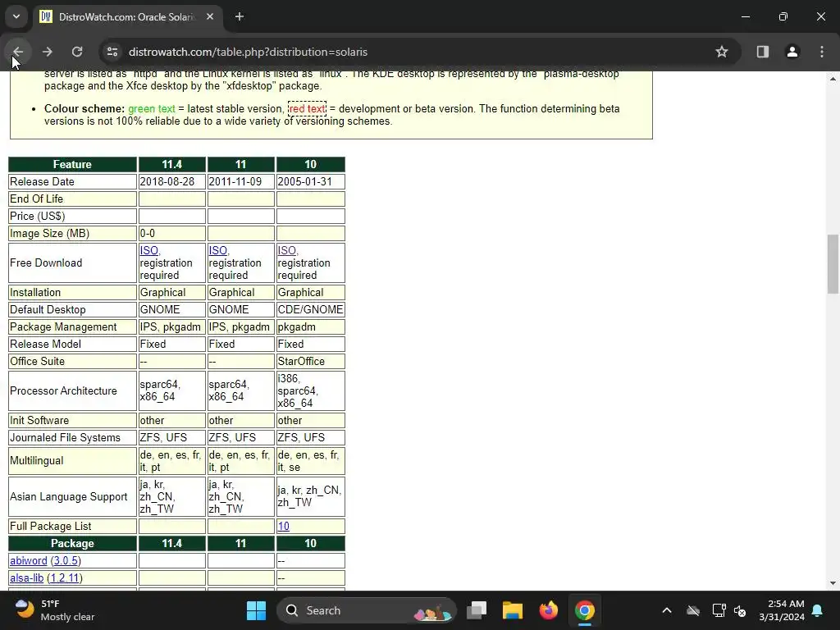Open display network tray icon
This screenshot has width=840, height=630.
pyautogui.click(x=719, y=610)
